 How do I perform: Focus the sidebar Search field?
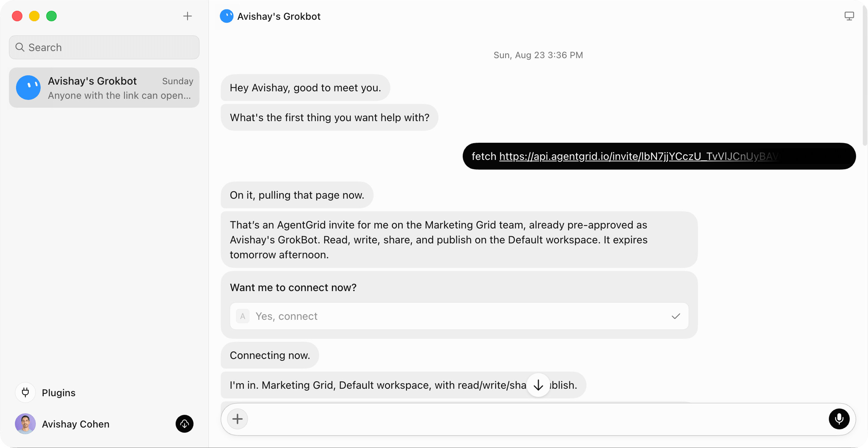[104, 47]
